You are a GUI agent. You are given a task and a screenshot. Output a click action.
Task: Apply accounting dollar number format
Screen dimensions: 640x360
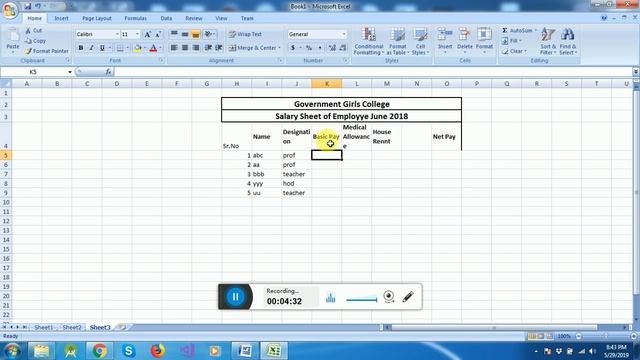(293, 48)
